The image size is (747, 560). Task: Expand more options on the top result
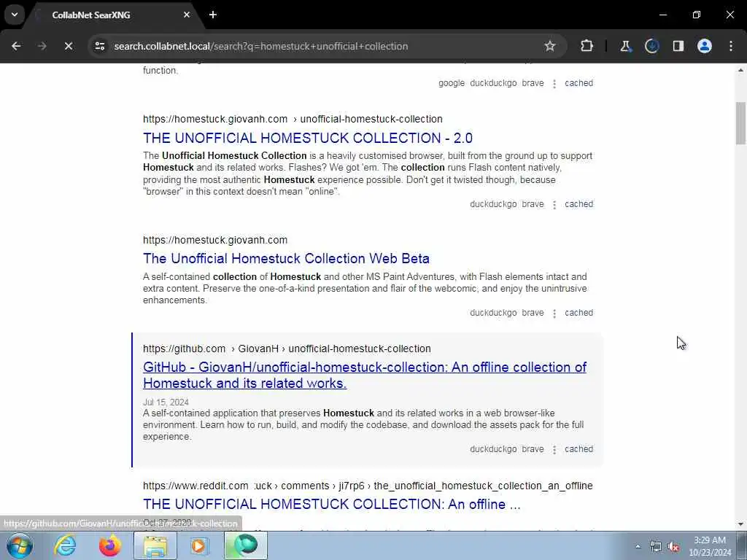click(x=554, y=84)
